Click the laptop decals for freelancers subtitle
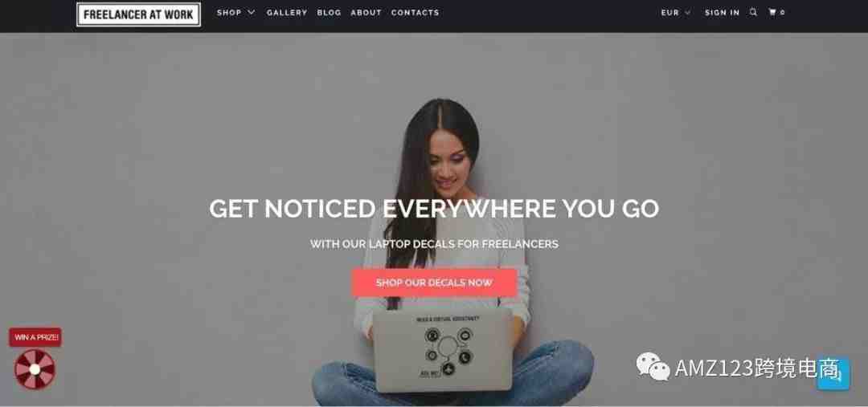This screenshot has width=868, height=407. [x=434, y=244]
